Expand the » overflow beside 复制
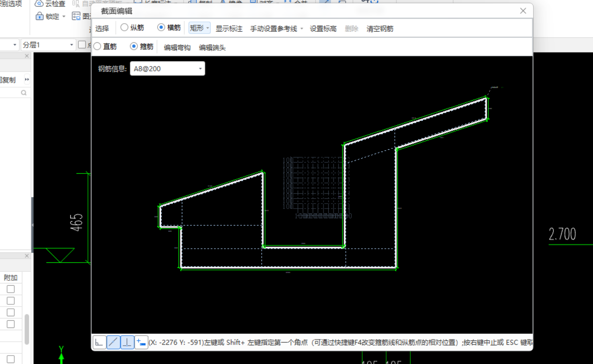The image size is (593, 364). (27, 80)
